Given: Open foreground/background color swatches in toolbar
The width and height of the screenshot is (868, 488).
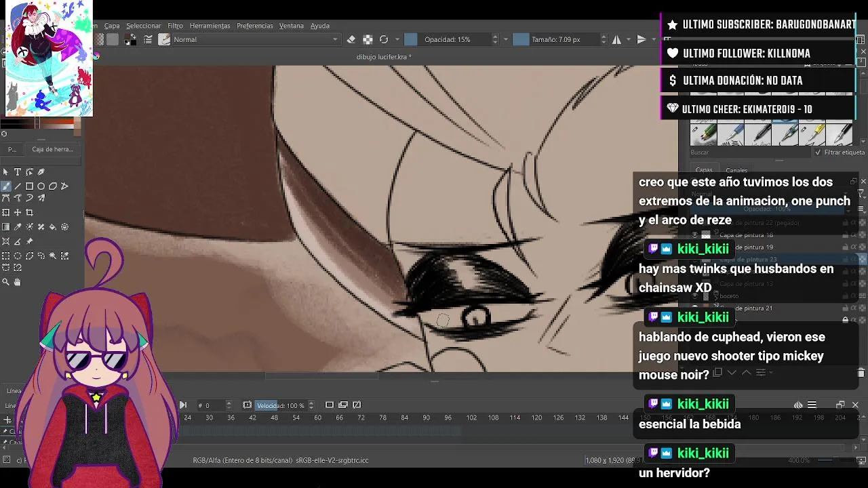Looking at the screenshot, I should tap(130, 39).
